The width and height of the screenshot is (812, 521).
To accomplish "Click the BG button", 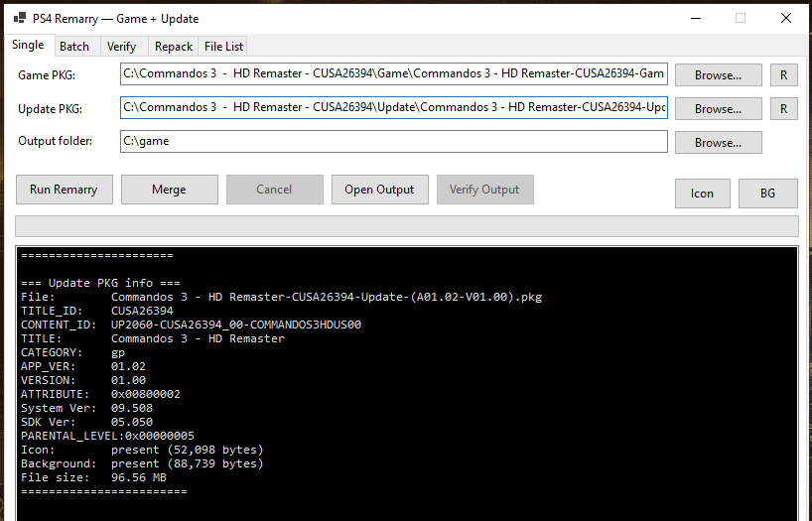I will coord(768,194).
